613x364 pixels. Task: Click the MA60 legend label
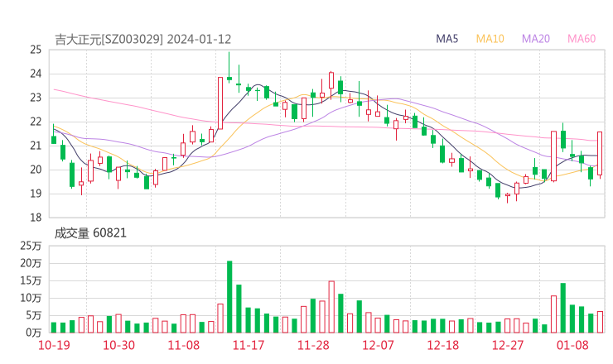[582, 39]
